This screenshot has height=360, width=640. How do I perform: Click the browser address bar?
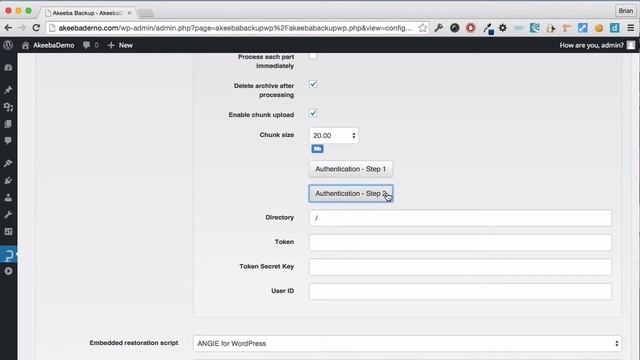236,28
